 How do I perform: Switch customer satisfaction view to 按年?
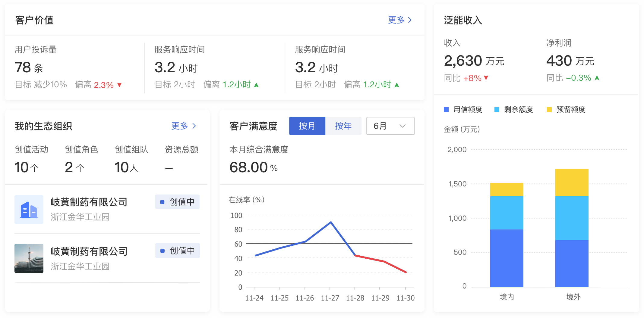click(x=343, y=126)
